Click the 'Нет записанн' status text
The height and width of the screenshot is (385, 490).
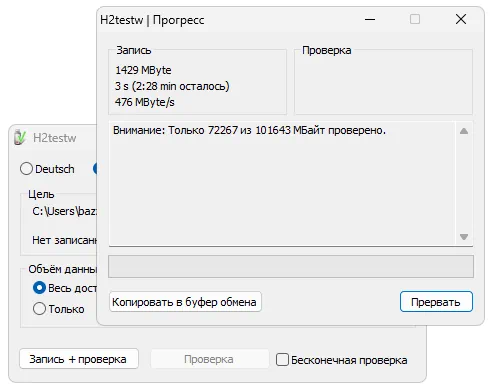[64, 240]
